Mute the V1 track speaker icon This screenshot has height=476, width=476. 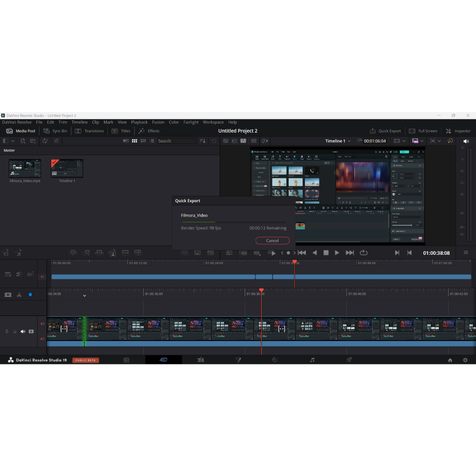coord(23,331)
